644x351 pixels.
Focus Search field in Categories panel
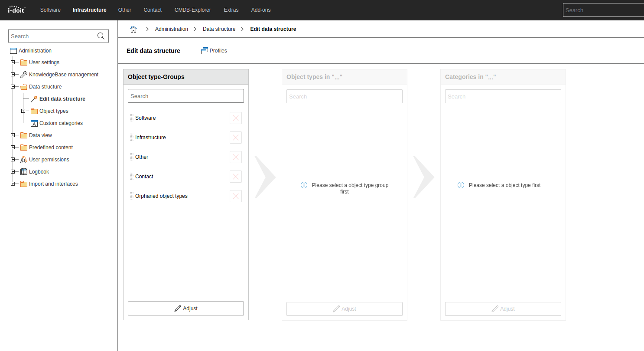503,96
